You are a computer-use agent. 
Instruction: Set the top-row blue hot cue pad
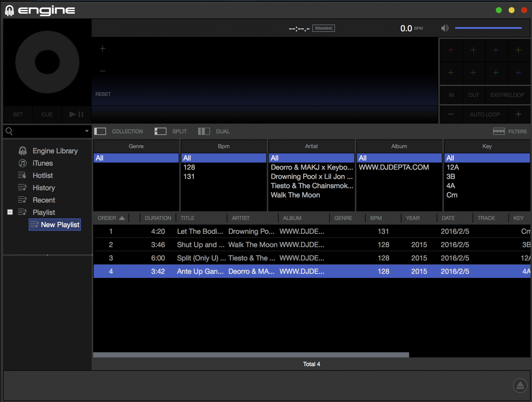tap(496, 50)
